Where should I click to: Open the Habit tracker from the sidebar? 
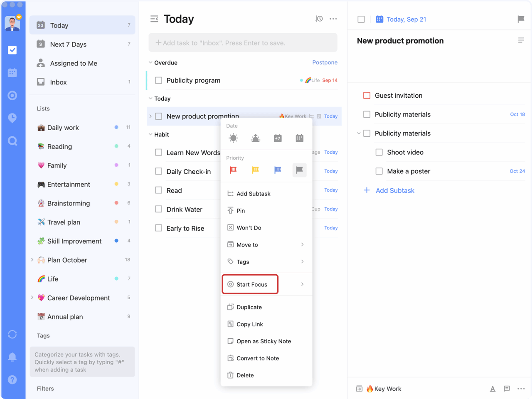(12, 95)
